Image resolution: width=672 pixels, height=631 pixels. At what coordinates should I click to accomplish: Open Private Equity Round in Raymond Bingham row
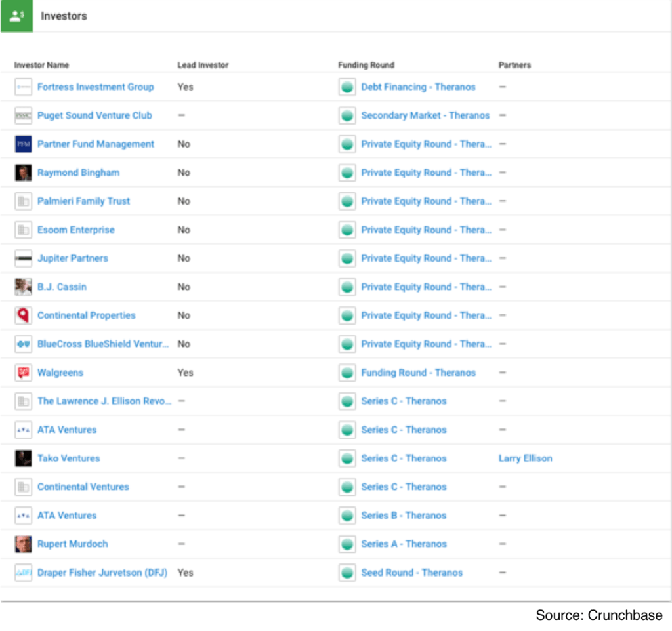pyautogui.click(x=427, y=173)
